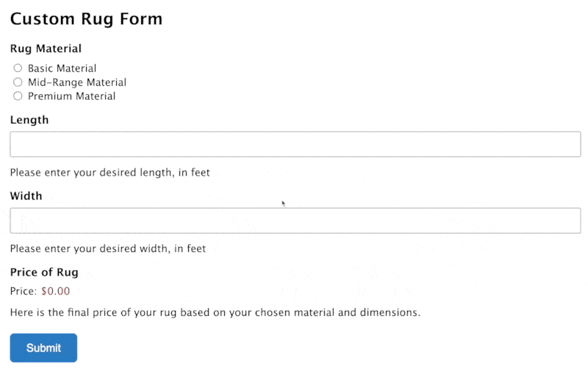
Task: Click the final price description sentence
Action: tap(215, 312)
